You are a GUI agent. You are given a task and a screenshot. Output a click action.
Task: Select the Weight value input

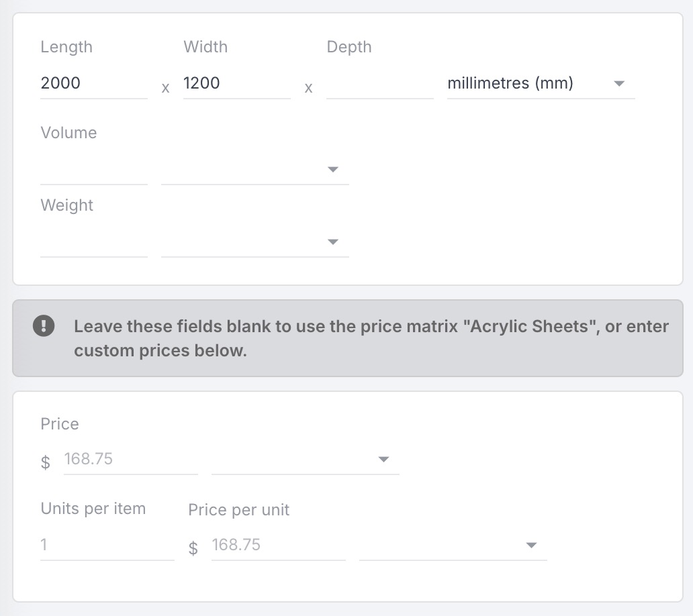(x=93, y=242)
